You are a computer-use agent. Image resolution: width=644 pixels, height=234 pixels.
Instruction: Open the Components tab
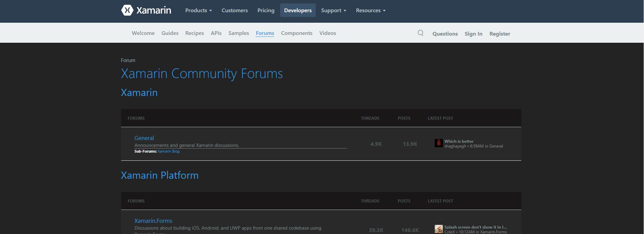pyautogui.click(x=297, y=33)
